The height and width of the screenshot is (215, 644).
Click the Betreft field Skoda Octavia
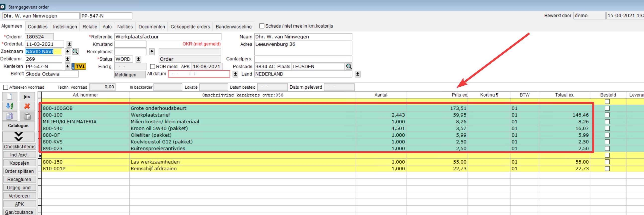tap(51, 74)
